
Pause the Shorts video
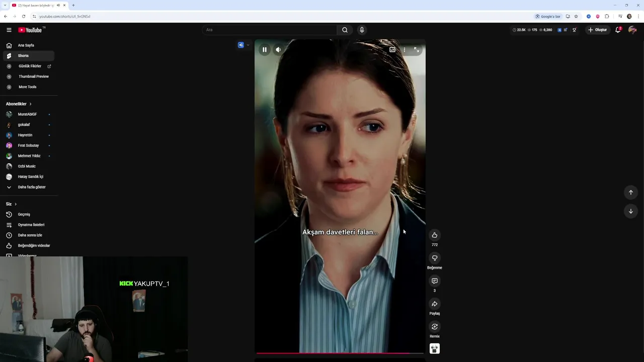[x=264, y=50]
